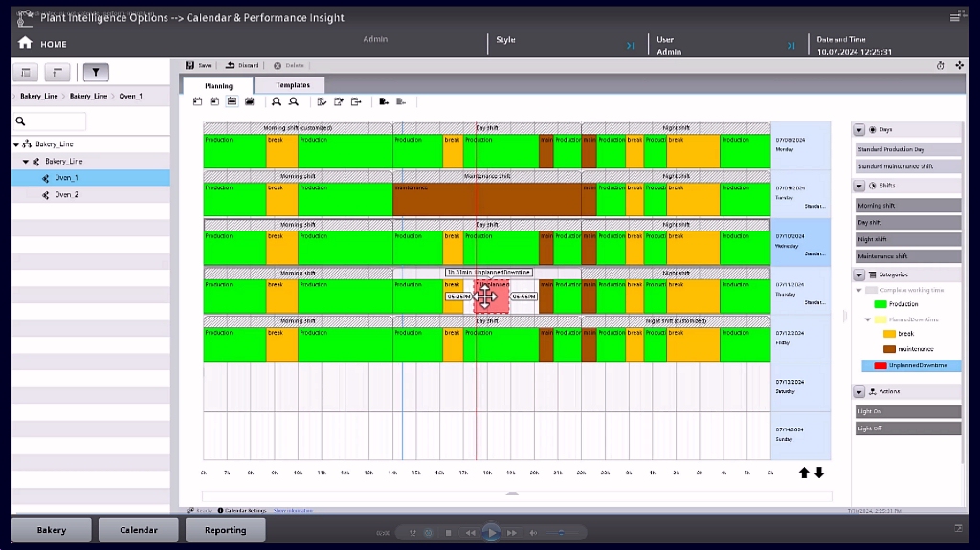Select Standard maintenance shift day template
Image resolution: width=980 pixels, height=550 pixels.
click(907, 166)
